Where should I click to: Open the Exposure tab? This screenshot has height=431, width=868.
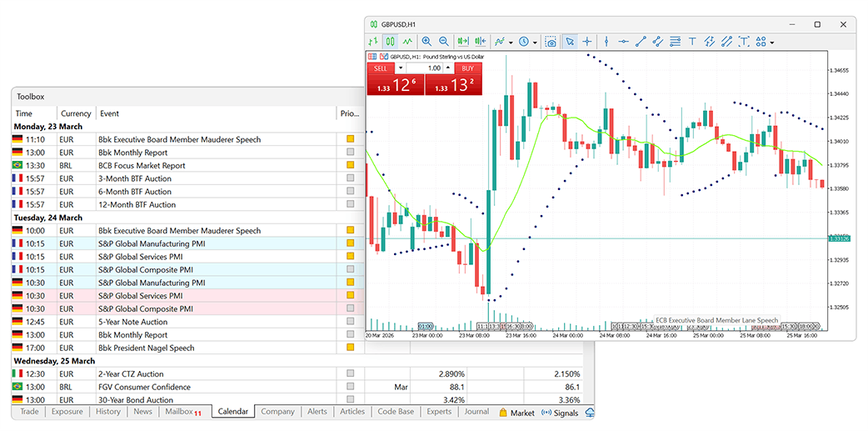click(x=67, y=412)
